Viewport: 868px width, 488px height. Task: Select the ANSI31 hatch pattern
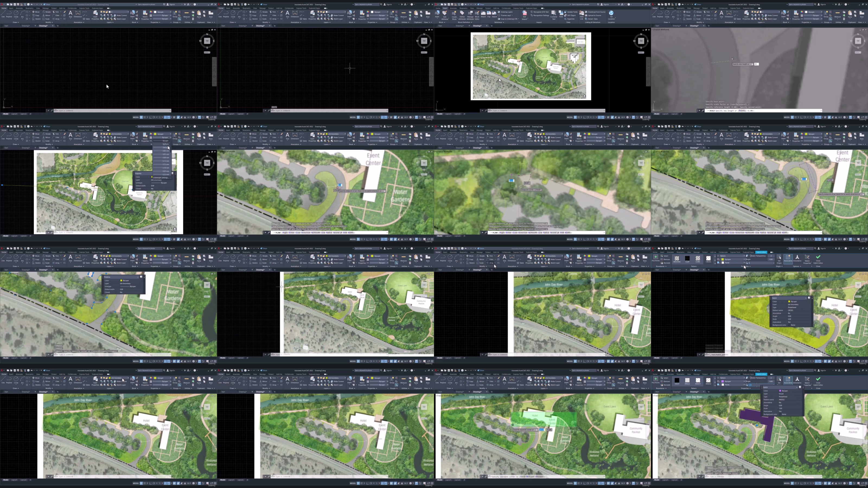click(697, 381)
